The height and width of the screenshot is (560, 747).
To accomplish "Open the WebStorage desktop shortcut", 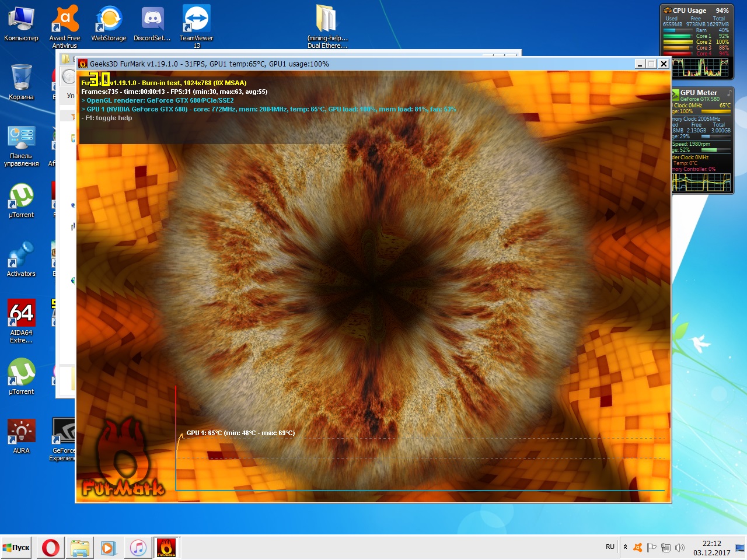I will (109, 23).
